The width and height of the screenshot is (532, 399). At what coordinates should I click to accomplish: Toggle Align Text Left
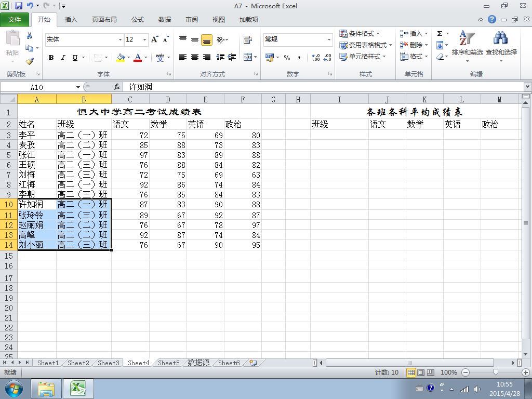click(183, 57)
